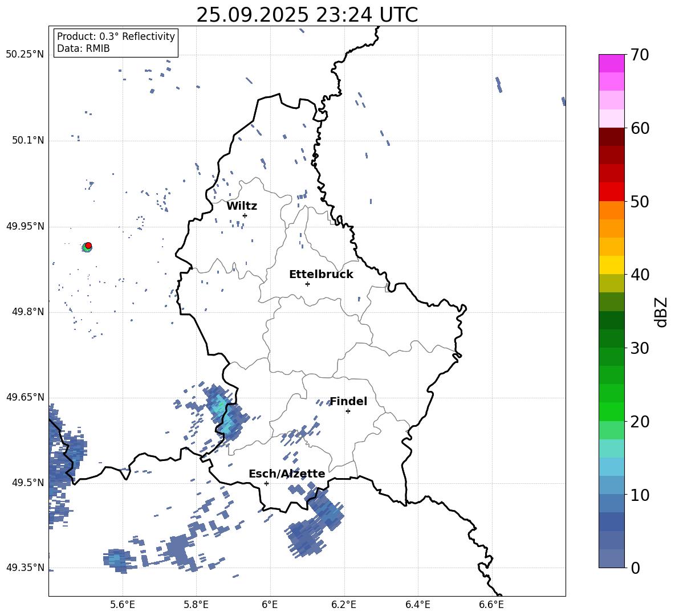Click the Ettelbruck city label
The height and width of the screenshot is (616, 675).
tap(321, 275)
